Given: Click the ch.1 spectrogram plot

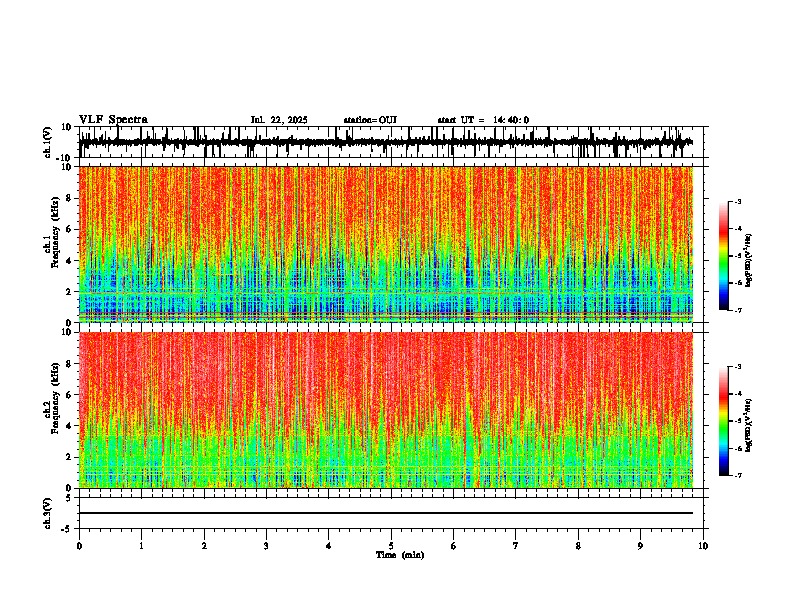Looking at the screenshot, I should [x=386, y=244].
